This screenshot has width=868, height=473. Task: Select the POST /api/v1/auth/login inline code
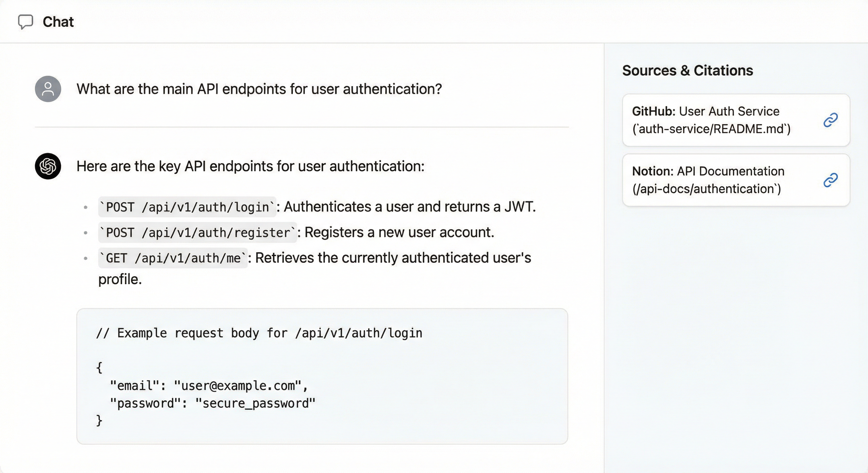coord(187,207)
